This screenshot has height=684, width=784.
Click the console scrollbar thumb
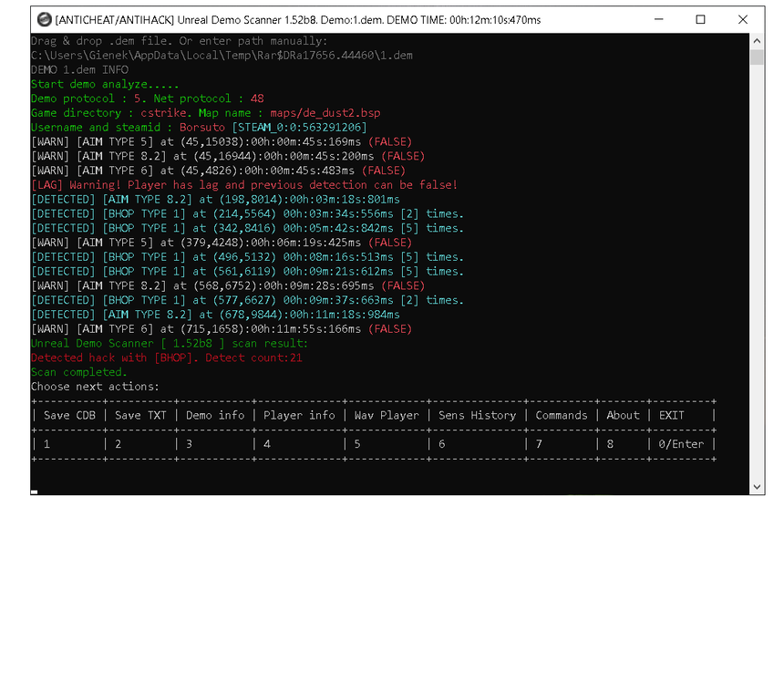(x=757, y=57)
